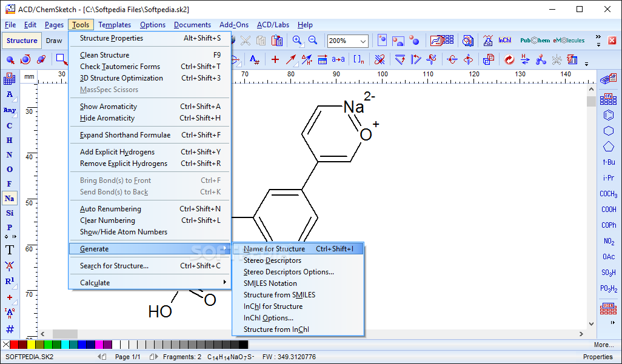Choose the Any atom tool

10,111
